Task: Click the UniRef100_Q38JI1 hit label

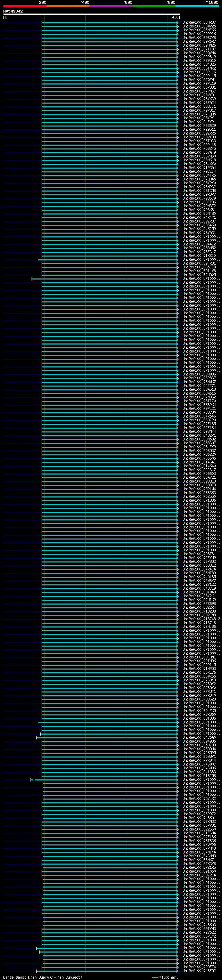Action: tap(199, 106)
